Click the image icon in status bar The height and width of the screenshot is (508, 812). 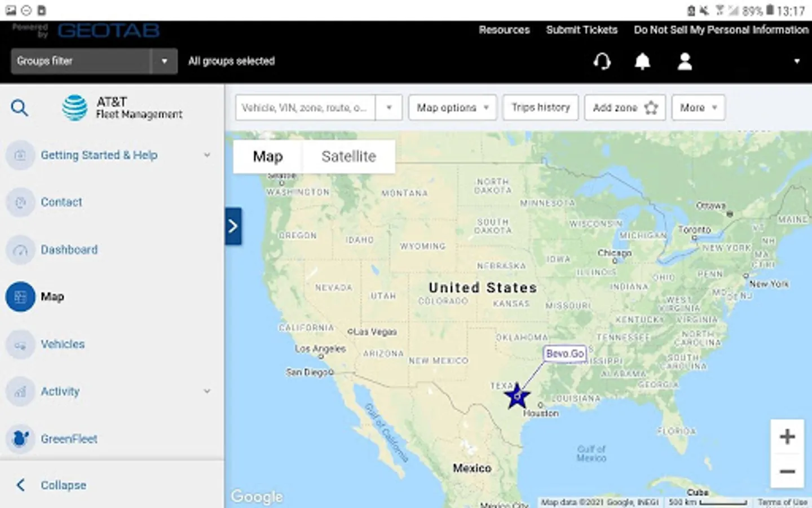pos(10,10)
